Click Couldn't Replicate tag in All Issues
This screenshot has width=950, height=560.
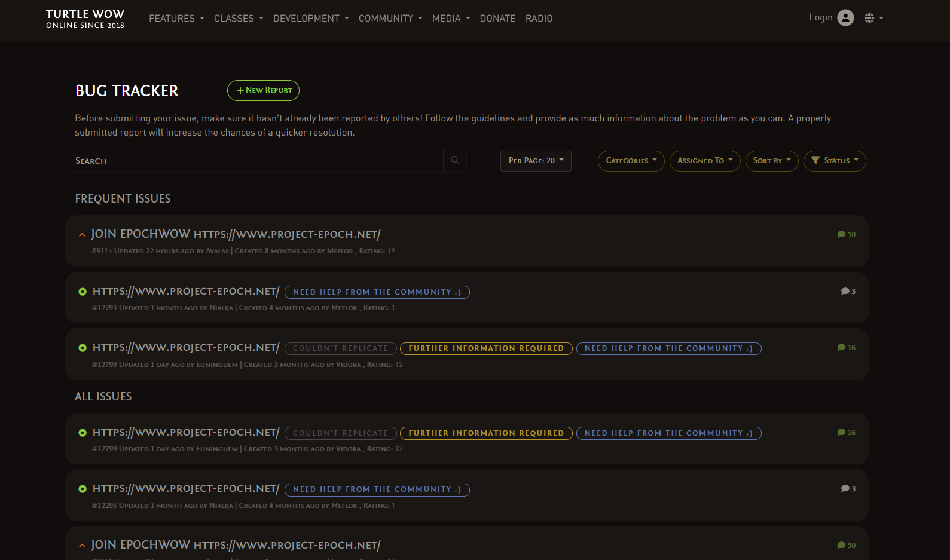tap(340, 433)
